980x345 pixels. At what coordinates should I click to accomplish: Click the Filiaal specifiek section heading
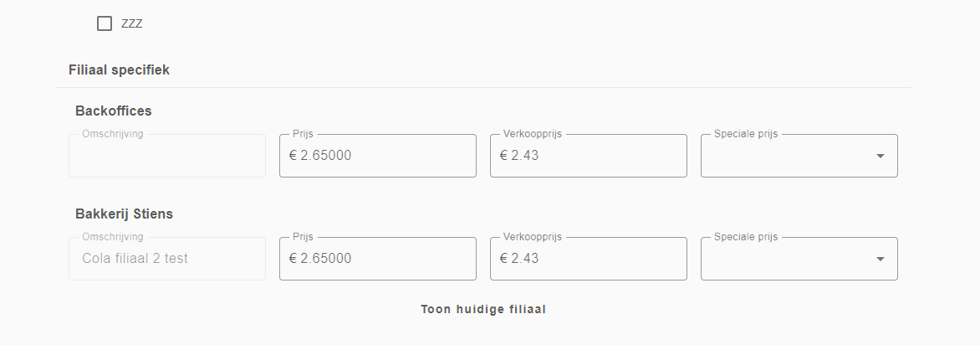(x=119, y=70)
